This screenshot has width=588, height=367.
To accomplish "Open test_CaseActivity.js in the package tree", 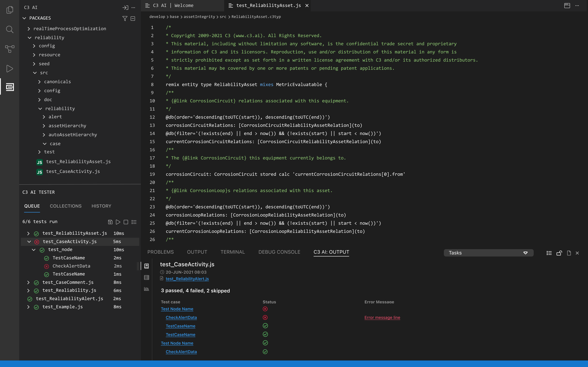I will coord(73,171).
